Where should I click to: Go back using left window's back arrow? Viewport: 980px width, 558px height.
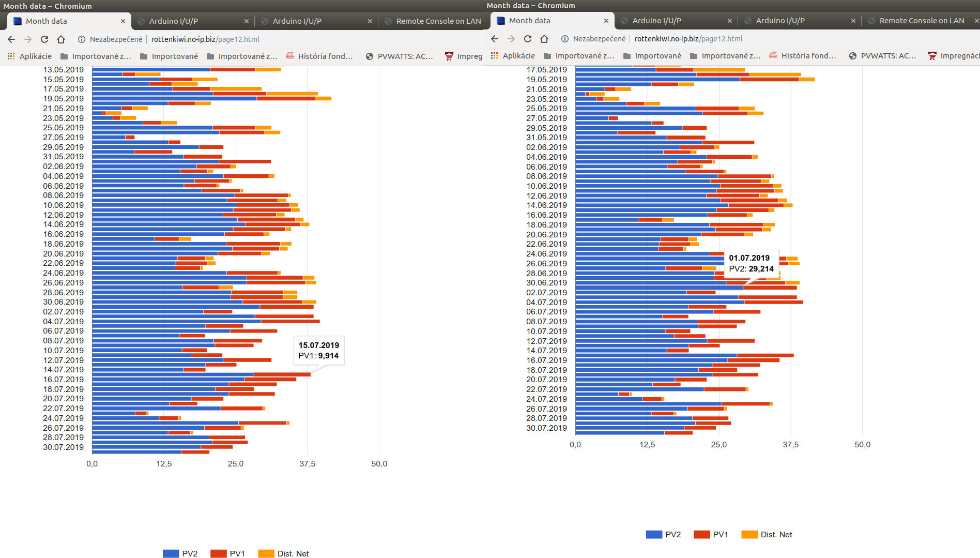tap(11, 39)
